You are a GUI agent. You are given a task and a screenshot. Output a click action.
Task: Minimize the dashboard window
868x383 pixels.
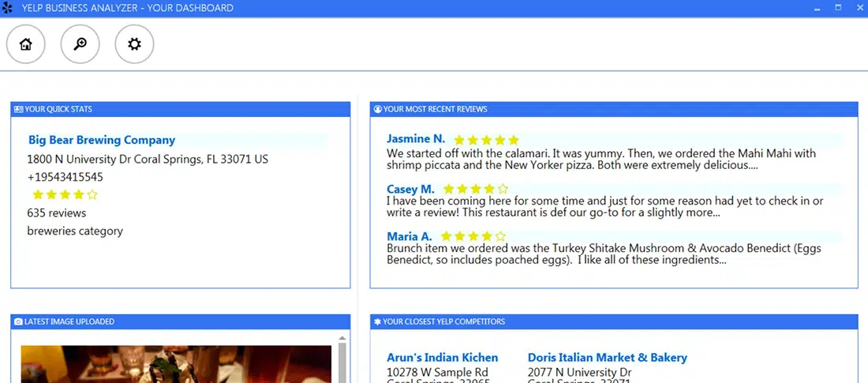(x=815, y=8)
